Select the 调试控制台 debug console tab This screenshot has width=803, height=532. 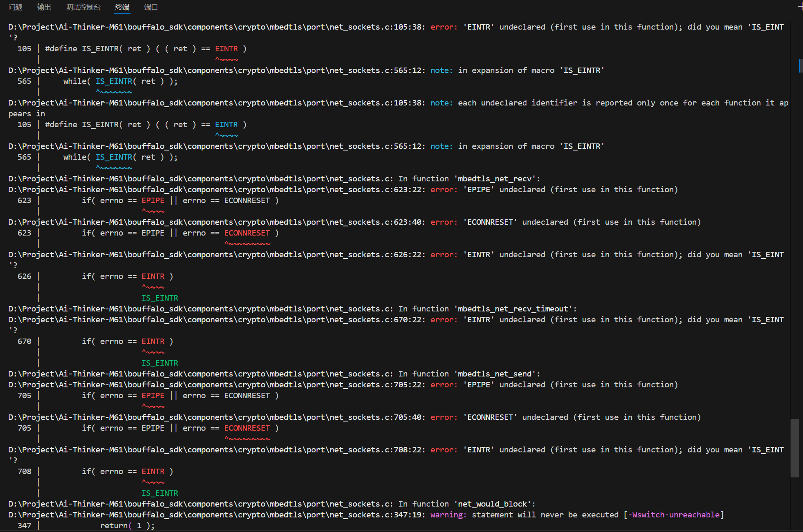[83, 7]
